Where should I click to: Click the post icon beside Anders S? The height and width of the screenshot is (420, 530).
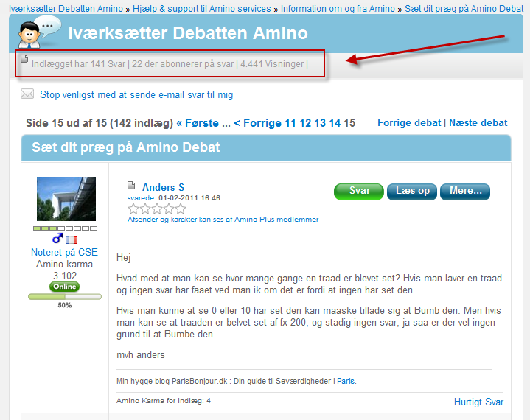[132, 186]
